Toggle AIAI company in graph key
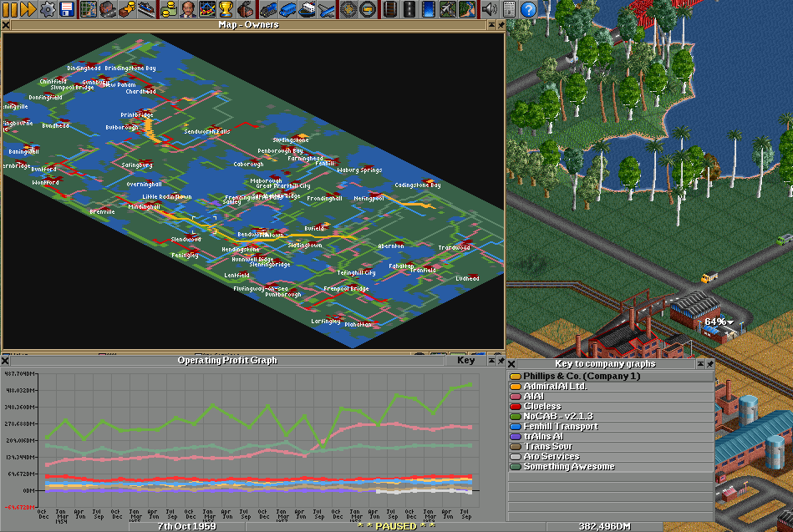793x532 pixels. [x=611, y=397]
